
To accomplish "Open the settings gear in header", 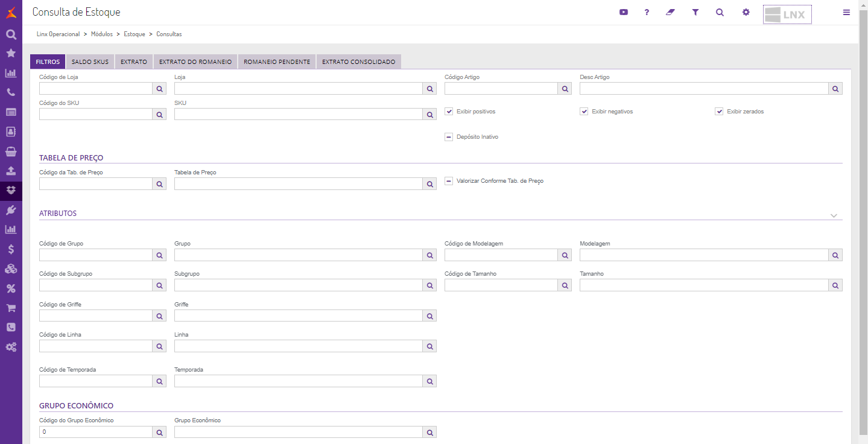I will (x=746, y=12).
